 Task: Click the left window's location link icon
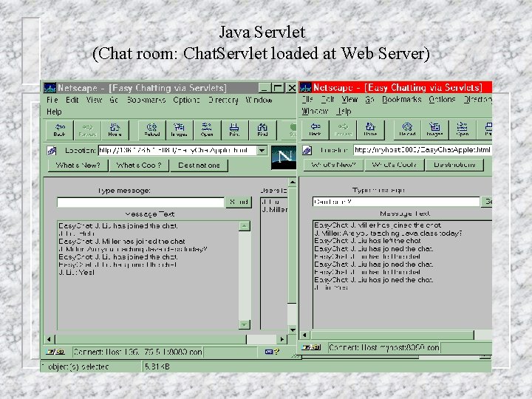[52, 150]
